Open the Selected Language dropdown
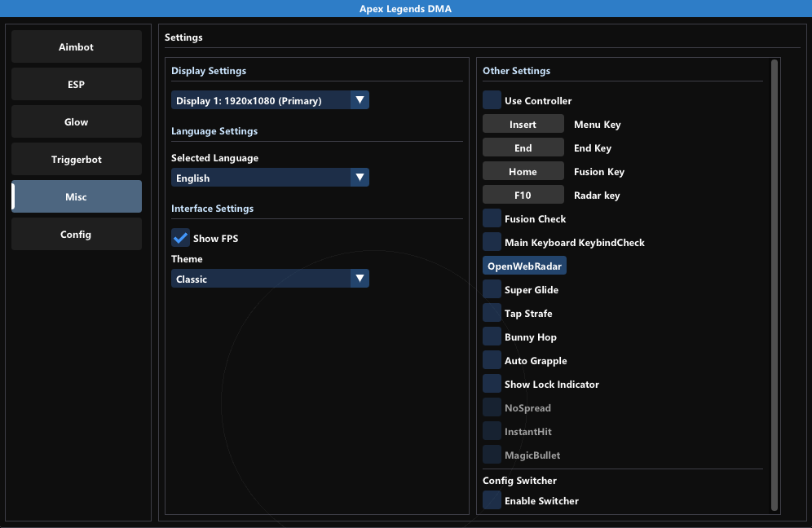Image resolution: width=812 pixels, height=528 pixels. coord(270,178)
